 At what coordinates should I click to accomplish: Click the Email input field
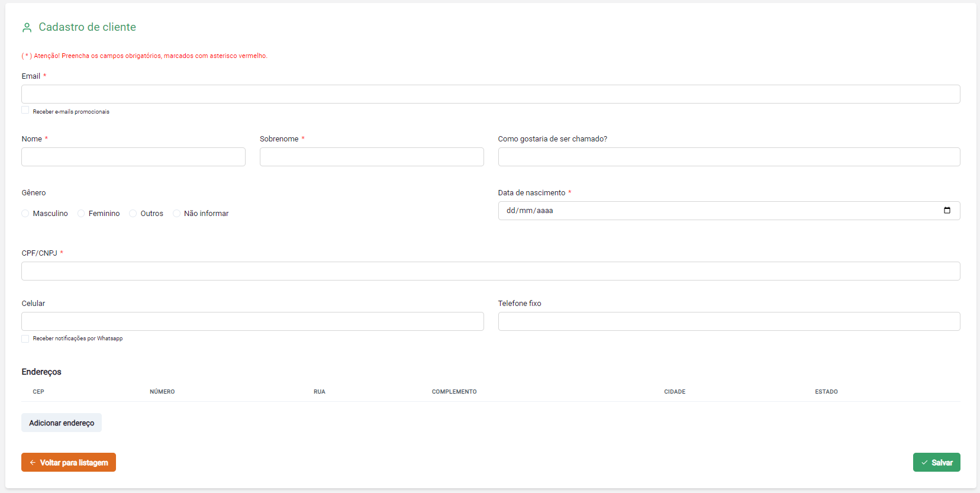490,94
